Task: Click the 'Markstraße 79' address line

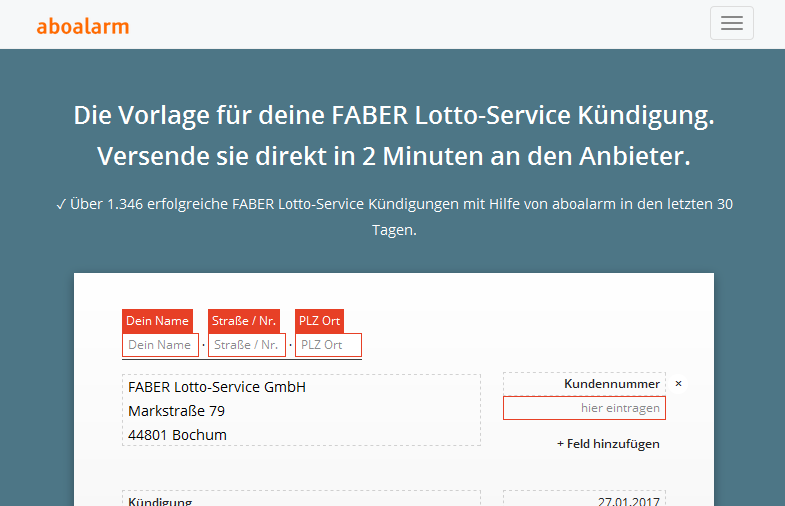Action: (176, 411)
